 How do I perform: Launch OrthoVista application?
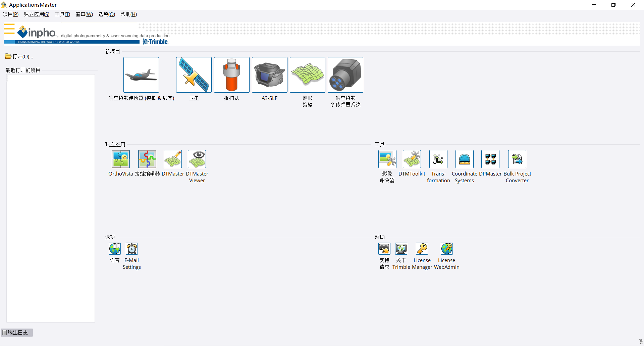point(121,159)
